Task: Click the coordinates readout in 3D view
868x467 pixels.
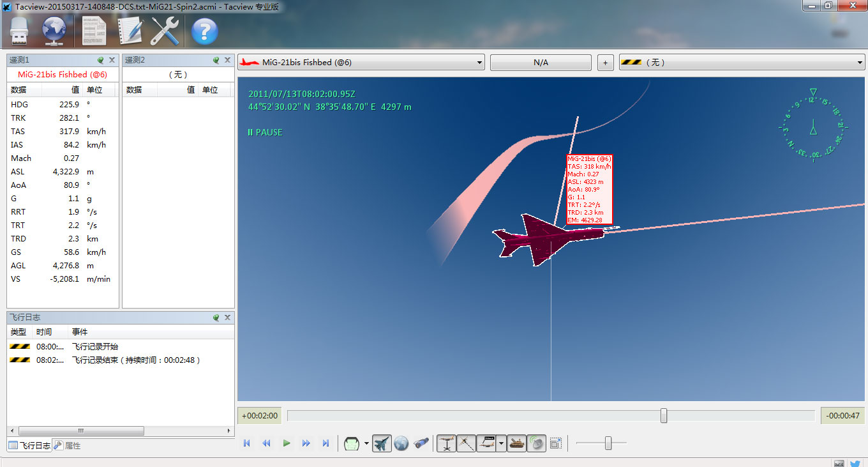Action: (x=329, y=107)
